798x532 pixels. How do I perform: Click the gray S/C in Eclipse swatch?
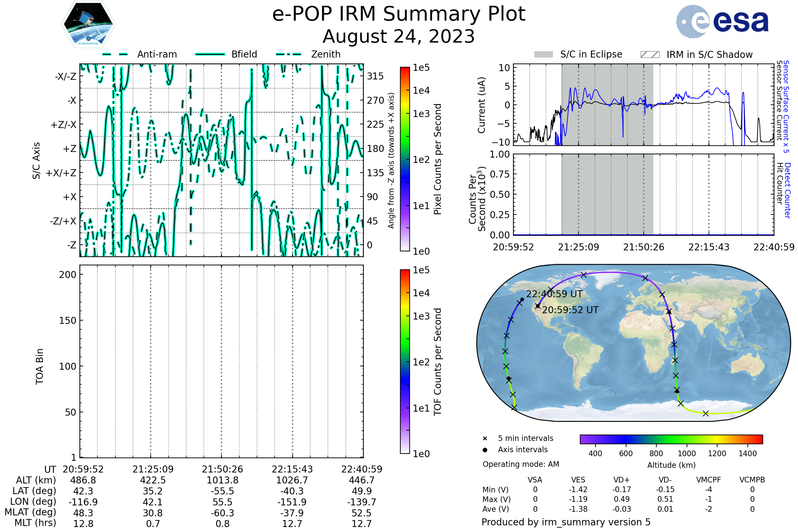tap(543, 55)
